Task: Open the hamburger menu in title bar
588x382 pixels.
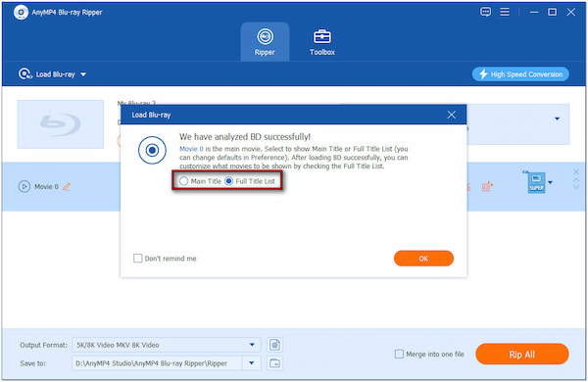Action: point(505,12)
